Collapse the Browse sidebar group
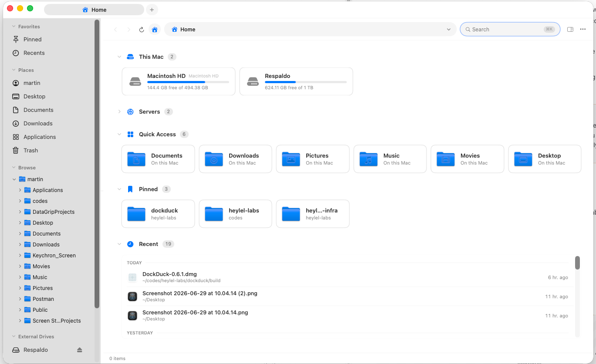 point(14,168)
